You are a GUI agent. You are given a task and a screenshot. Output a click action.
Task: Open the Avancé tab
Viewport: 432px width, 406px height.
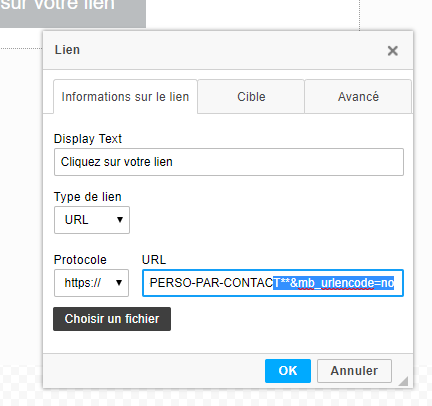coord(358,97)
